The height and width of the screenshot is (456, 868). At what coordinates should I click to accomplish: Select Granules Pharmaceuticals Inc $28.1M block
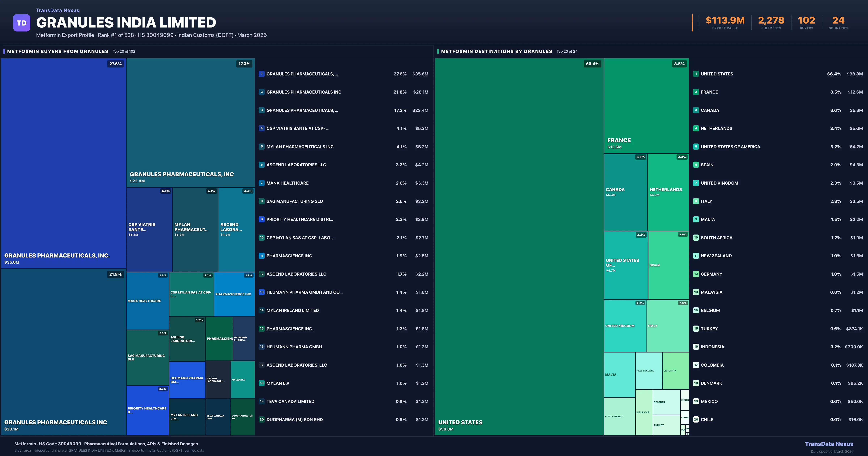click(x=63, y=351)
